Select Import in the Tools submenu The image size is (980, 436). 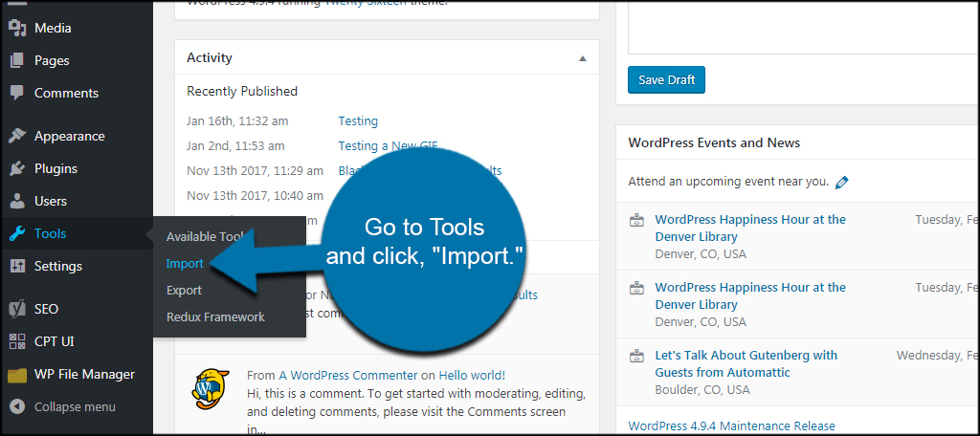pyautogui.click(x=185, y=264)
